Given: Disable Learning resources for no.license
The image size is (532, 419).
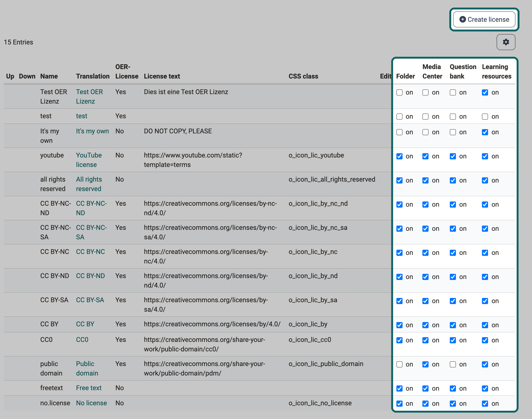Looking at the screenshot, I should click(485, 404).
